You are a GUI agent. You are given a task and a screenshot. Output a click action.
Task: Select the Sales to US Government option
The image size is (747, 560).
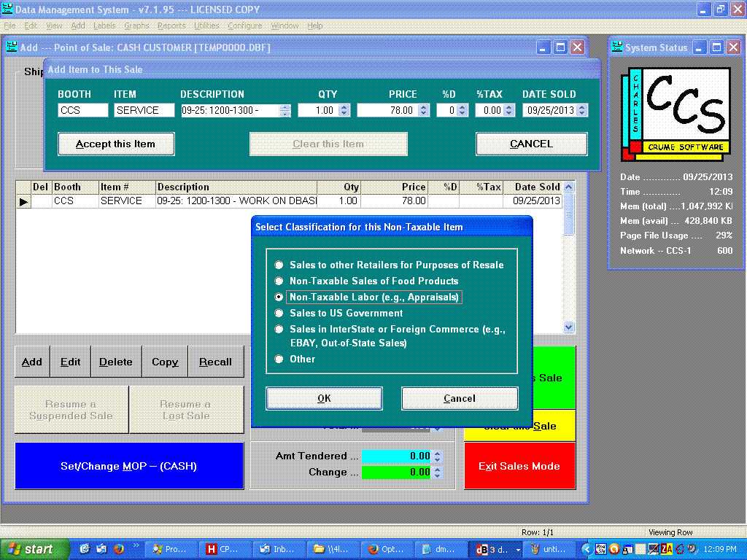pyautogui.click(x=279, y=314)
